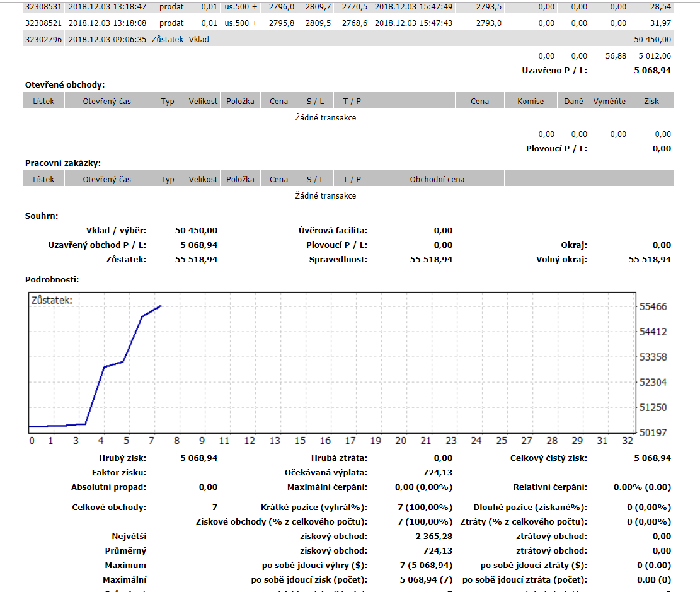The image size is (700, 592).
Task: Select close time 2018.12.03 15:47:43
Action: tap(413, 23)
